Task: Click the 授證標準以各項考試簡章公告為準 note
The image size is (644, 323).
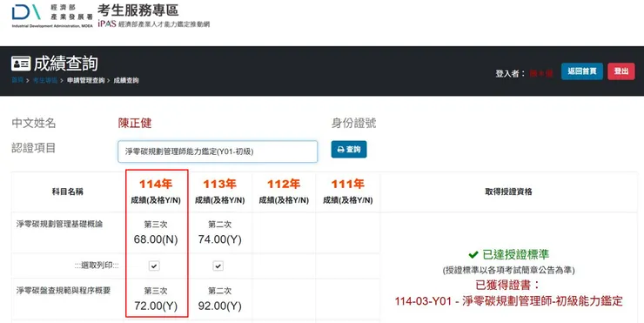Action: pyautogui.click(x=508, y=271)
